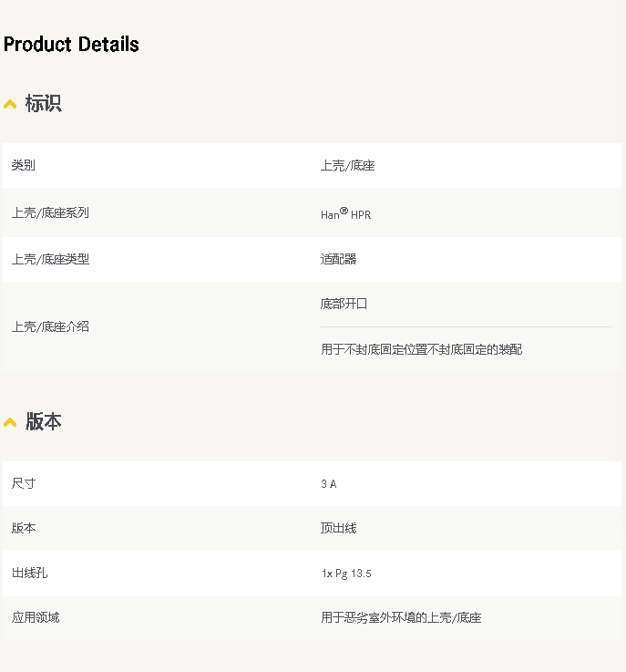
Task: Select the 用于恶劣室外环境 application value
Action: point(401,617)
